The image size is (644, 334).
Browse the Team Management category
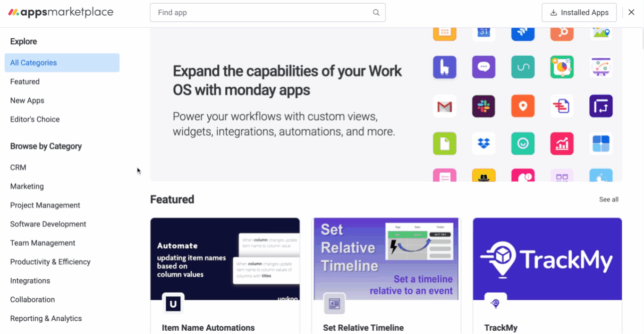[43, 243]
